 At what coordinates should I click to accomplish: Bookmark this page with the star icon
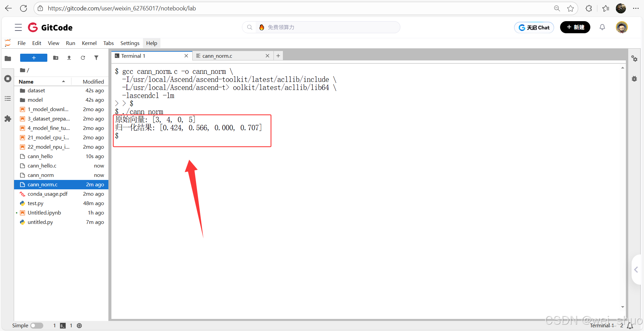(x=571, y=8)
